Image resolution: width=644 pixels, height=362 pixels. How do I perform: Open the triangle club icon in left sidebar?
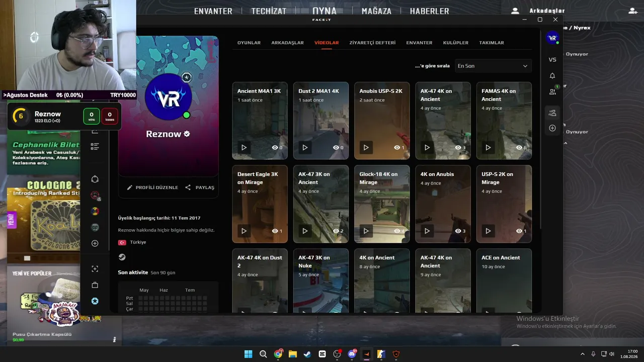[95, 179]
